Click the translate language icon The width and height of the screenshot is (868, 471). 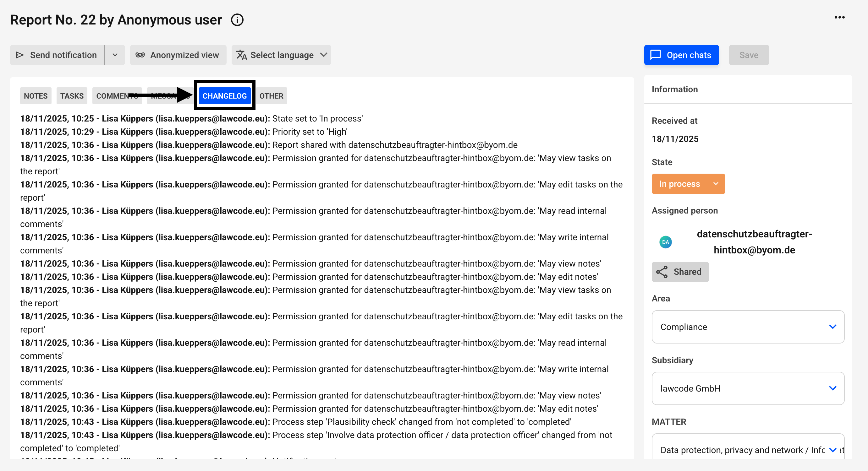coord(241,55)
